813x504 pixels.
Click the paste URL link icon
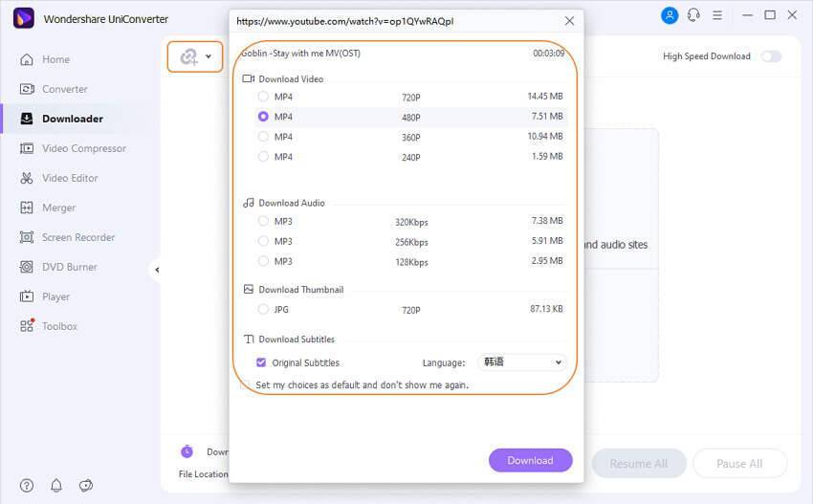pyautogui.click(x=188, y=57)
